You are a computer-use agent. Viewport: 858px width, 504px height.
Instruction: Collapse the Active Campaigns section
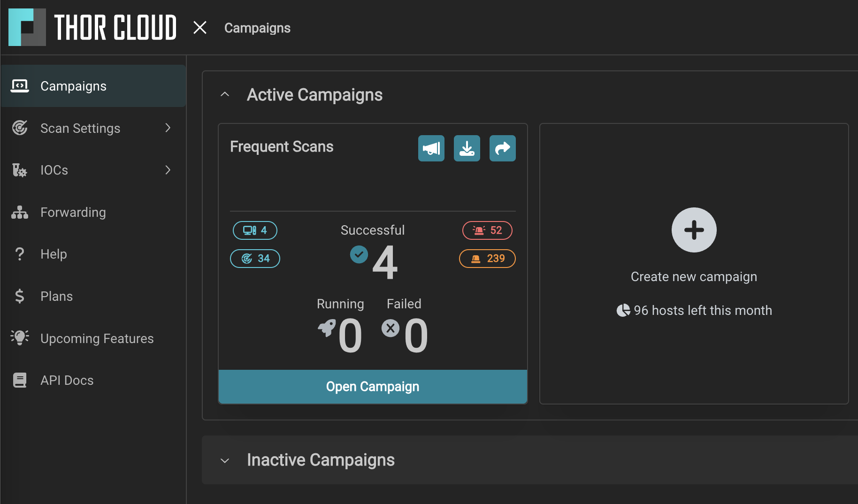[x=225, y=94]
